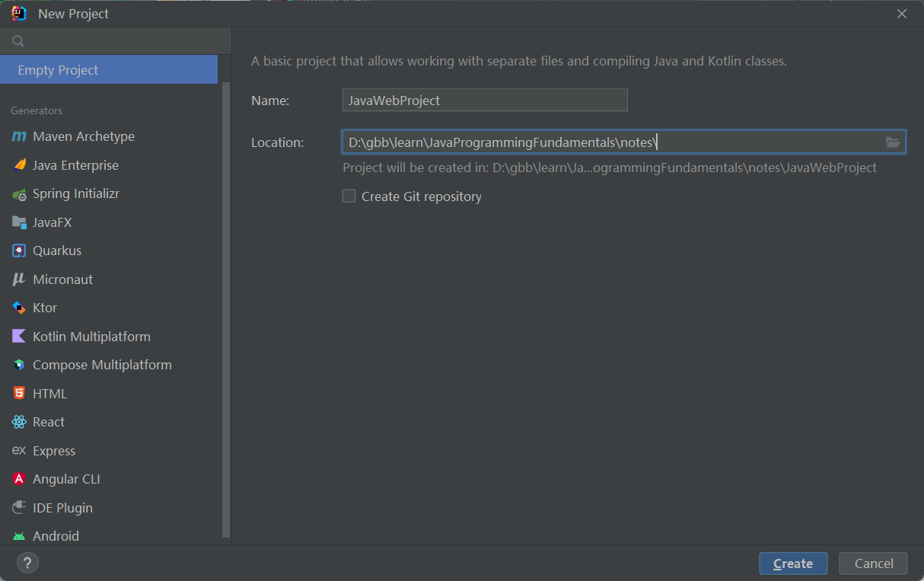
Task: Choose the JavaFX generator icon
Action: point(19,222)
